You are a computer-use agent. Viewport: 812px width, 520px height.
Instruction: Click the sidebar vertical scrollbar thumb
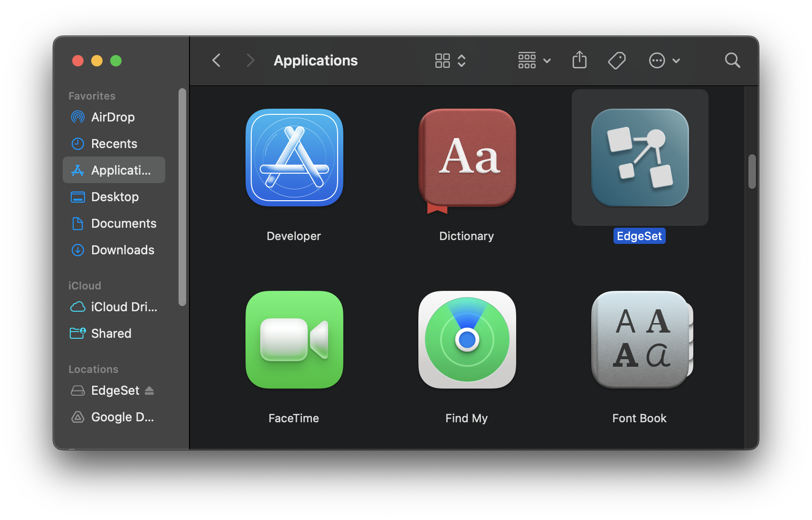click(182, 197)
